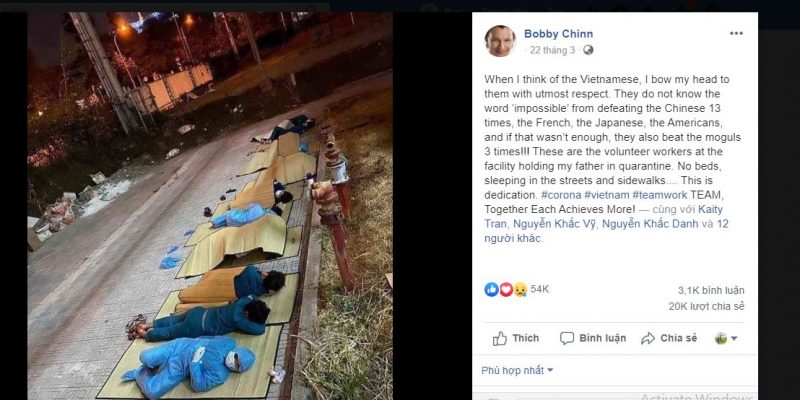This screenshot has height=400, width=800.
Task: Expand the Phù hợp nhất sort dropdown
Action: (x=517, y=370)
